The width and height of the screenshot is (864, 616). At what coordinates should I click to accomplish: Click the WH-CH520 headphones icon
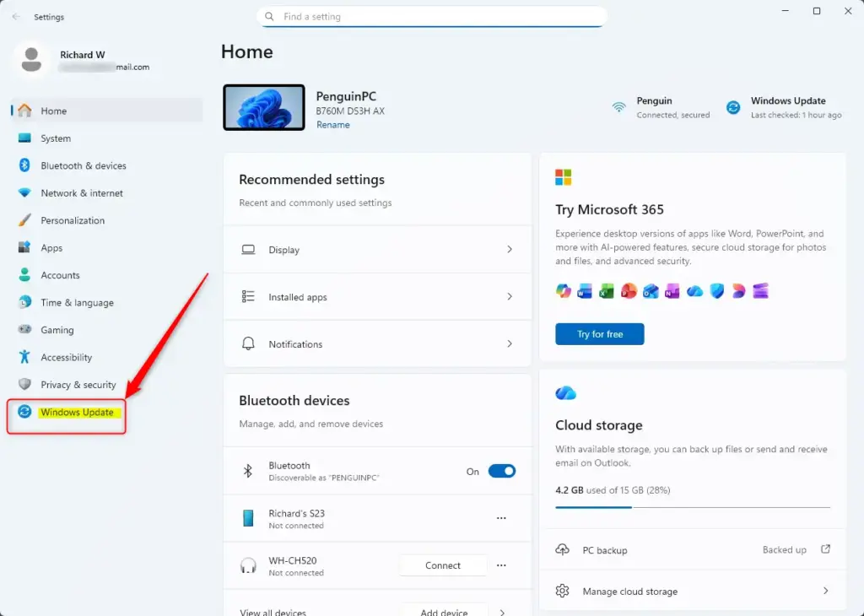pos(249,565)
